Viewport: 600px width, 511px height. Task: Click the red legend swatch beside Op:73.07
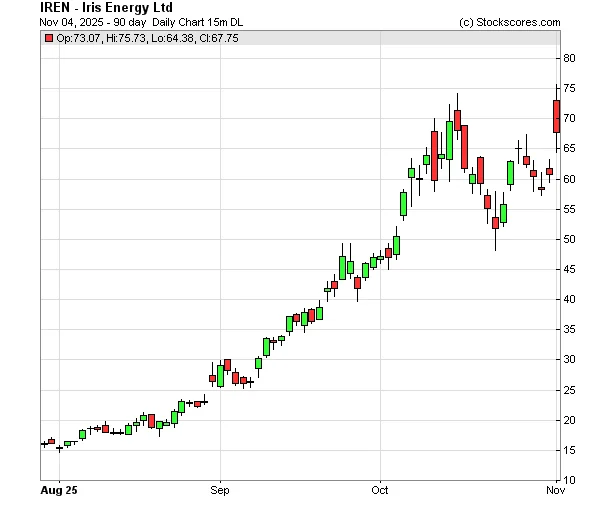coord(49,38)
